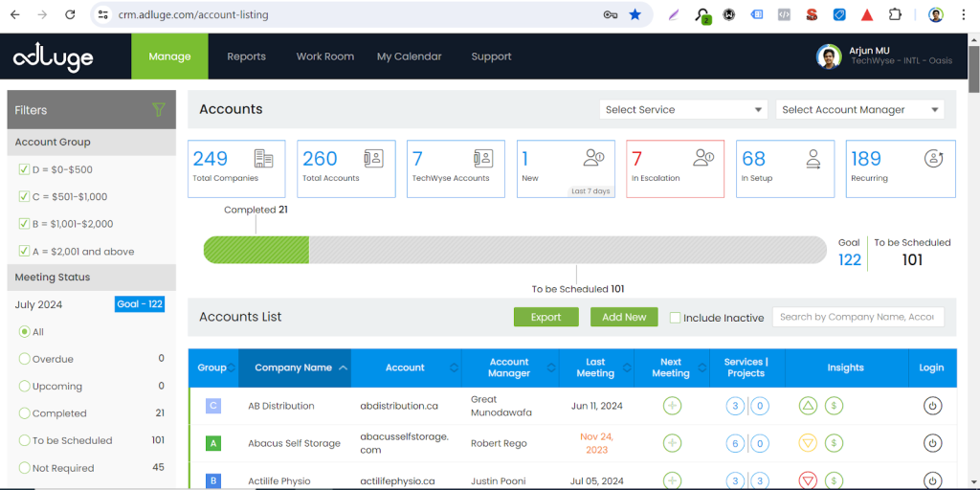
Task: Click the green filter funnel icon
Action: point(159,110)
